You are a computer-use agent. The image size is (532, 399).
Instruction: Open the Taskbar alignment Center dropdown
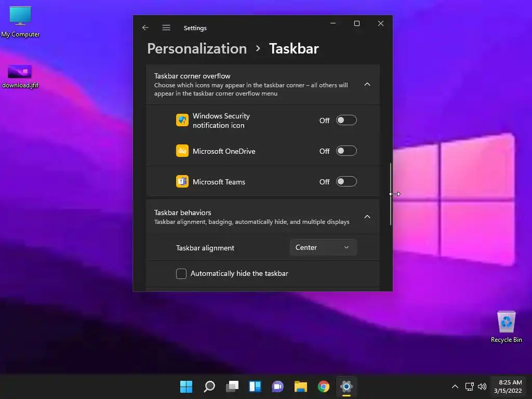(323, 247)
